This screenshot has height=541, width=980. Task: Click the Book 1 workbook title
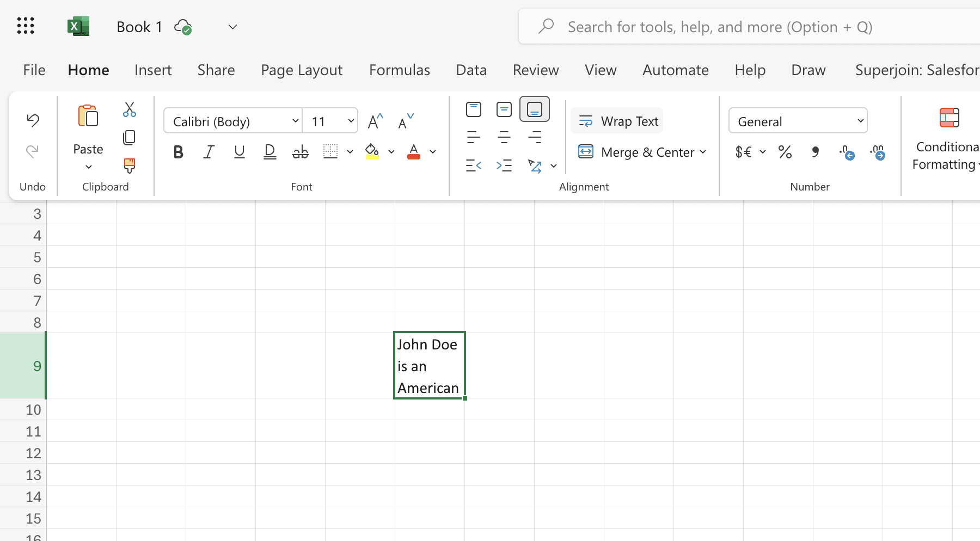click(x=139, y=27)
